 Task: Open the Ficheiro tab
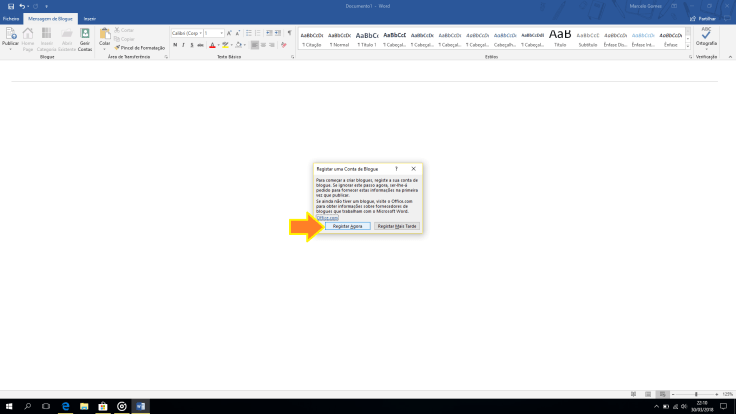pyautogui.click(x=11, y=18)
